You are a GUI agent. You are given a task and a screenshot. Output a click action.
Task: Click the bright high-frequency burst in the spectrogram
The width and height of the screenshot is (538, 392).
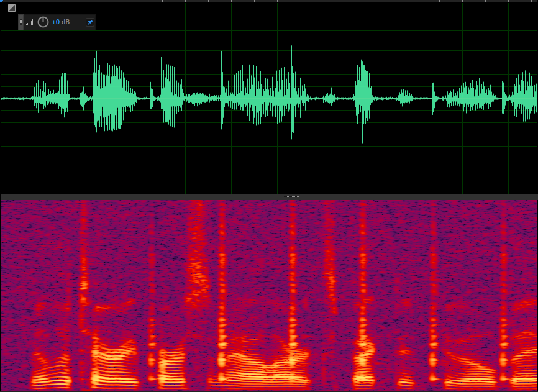coord(199,273)
